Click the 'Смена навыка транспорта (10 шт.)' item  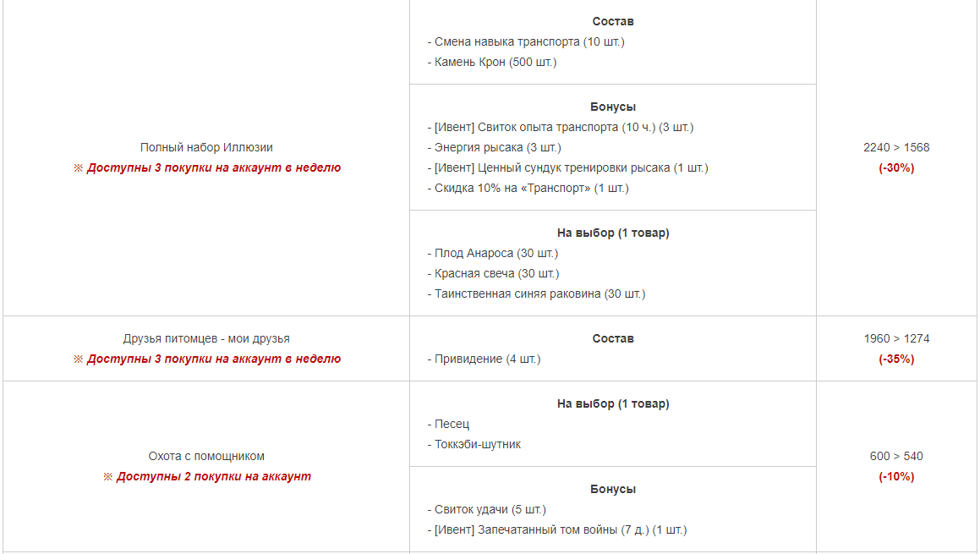[x=526, y=42]
